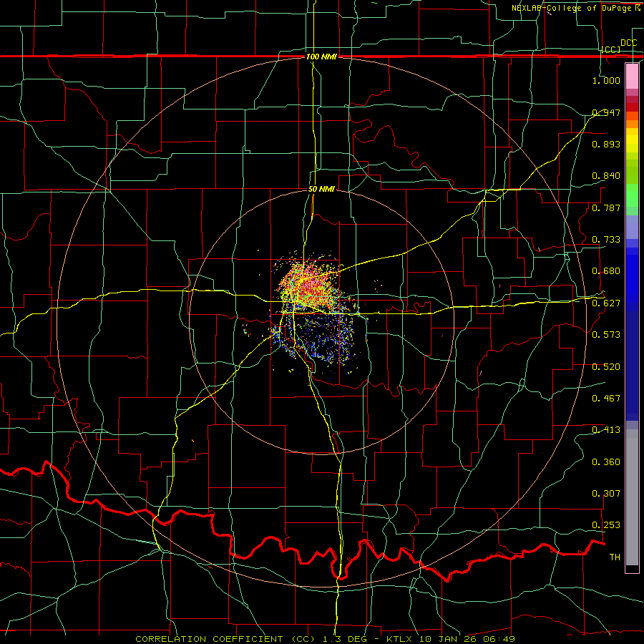This screenshot has height=644, width=644.
Task: Click the 0.680 legend value
Action: (x=606, y=271)
